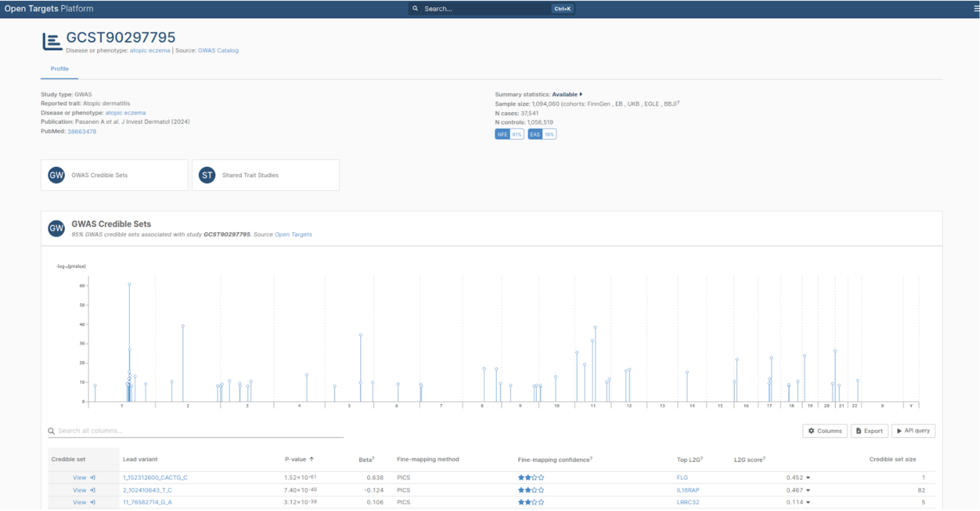Click the P-value sort arrow icon
980x511 pixels.
pos(312,459)
